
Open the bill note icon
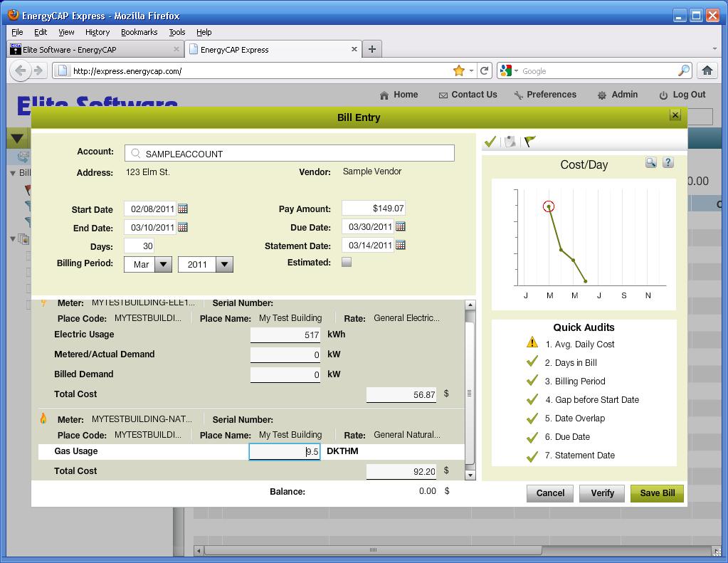pyautogui.click(x=510, y=141)
